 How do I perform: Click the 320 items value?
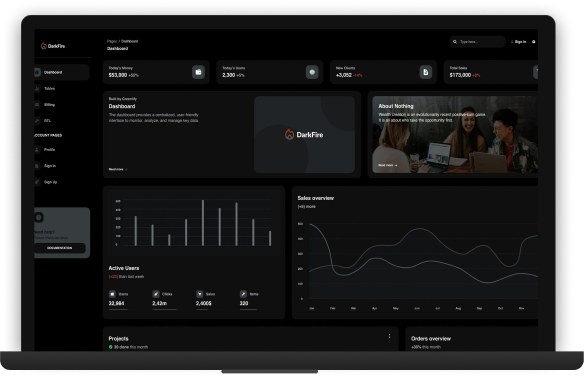click(x=244, y=304)
